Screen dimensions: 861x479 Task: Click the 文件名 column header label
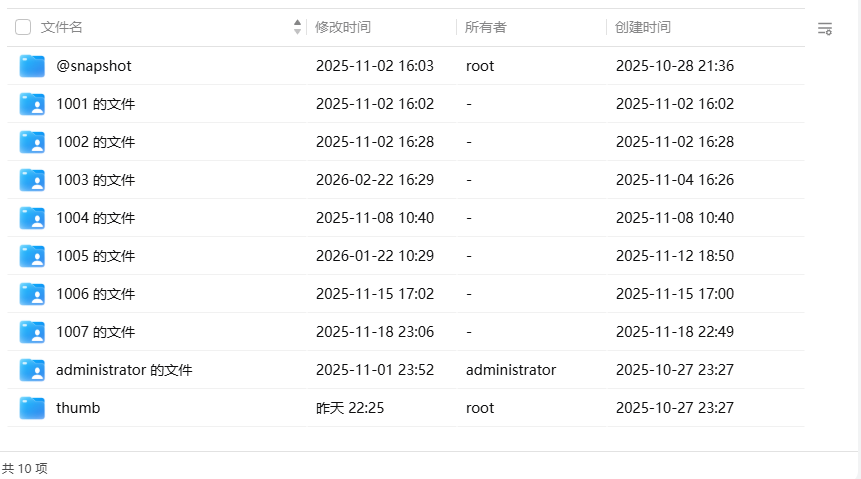pos(62,28)
